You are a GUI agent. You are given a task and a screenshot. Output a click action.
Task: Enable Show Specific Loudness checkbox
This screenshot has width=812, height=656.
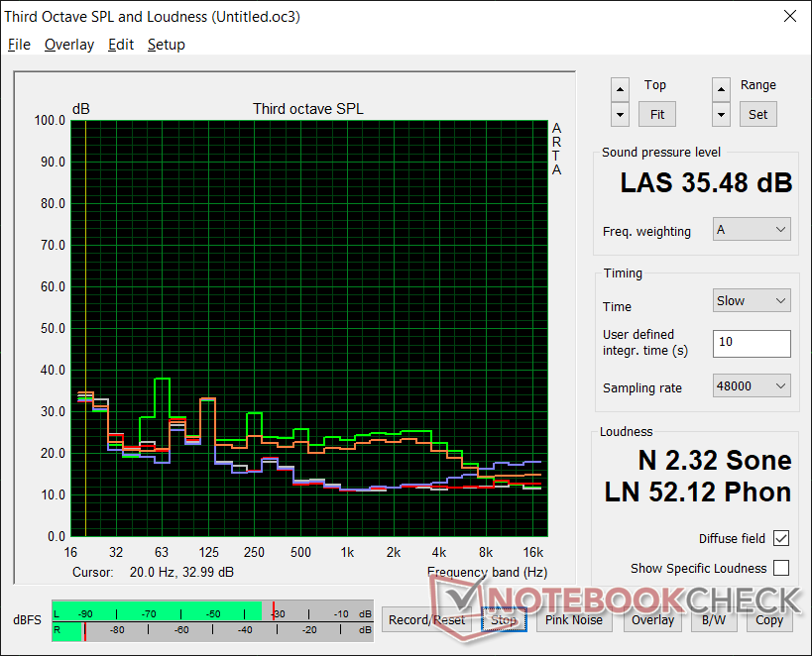(781, 568)
